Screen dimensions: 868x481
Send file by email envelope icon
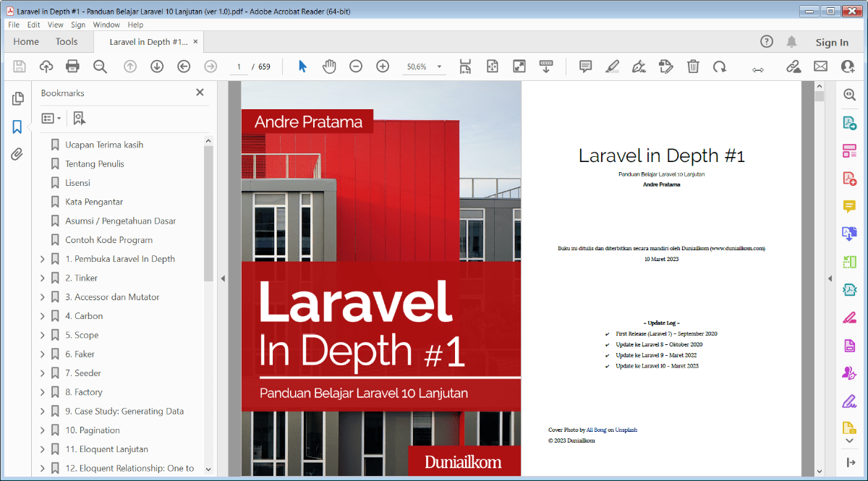820,67
